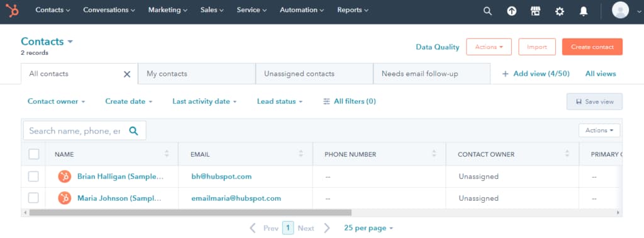The width and height of the screenshot is (644, 238).
Task: Open the Service menu
Action: pyautogui.click(x=252, y=10)
